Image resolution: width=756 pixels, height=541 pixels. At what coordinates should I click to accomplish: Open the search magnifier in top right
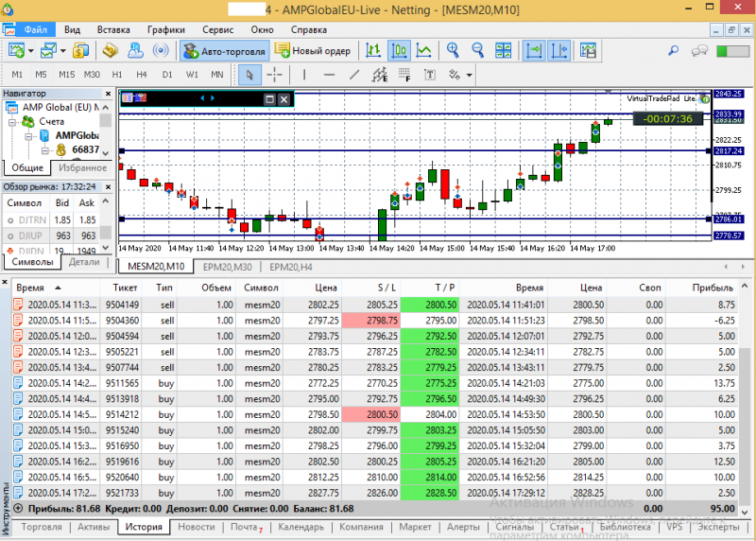(674, 50)
